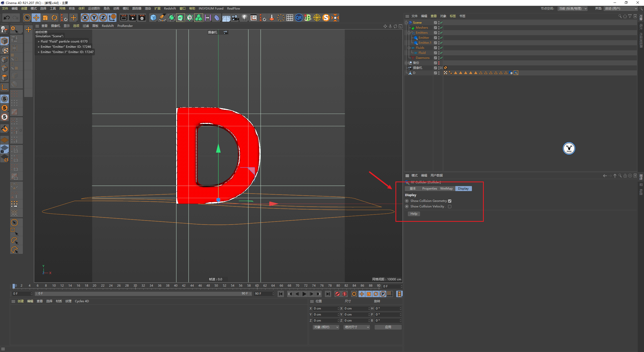Select the Move tool in toolbar
644x352 pixels.
click(36, 18)
